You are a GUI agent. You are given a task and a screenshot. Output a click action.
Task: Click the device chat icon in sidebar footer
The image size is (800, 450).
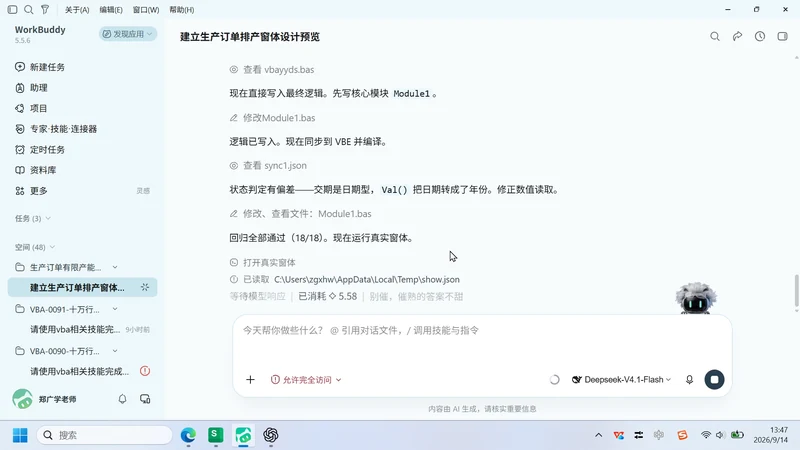[x=145, y=399]
